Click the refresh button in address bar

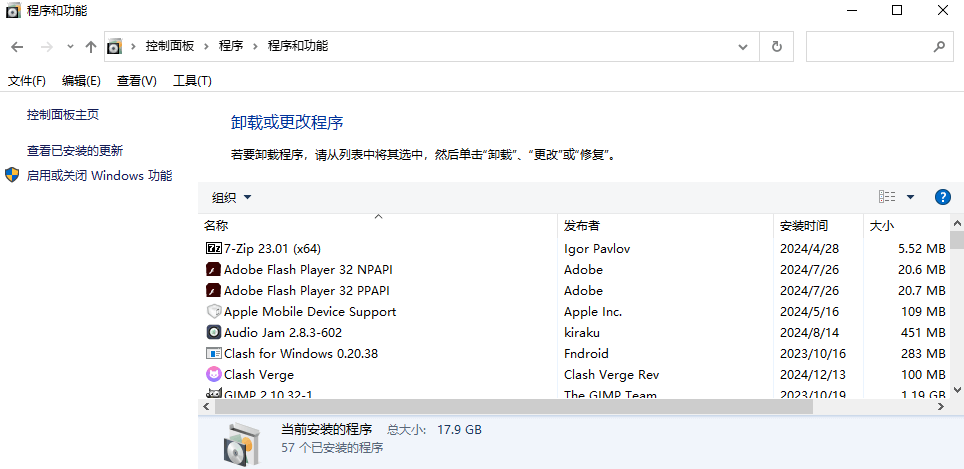[776, 46]
